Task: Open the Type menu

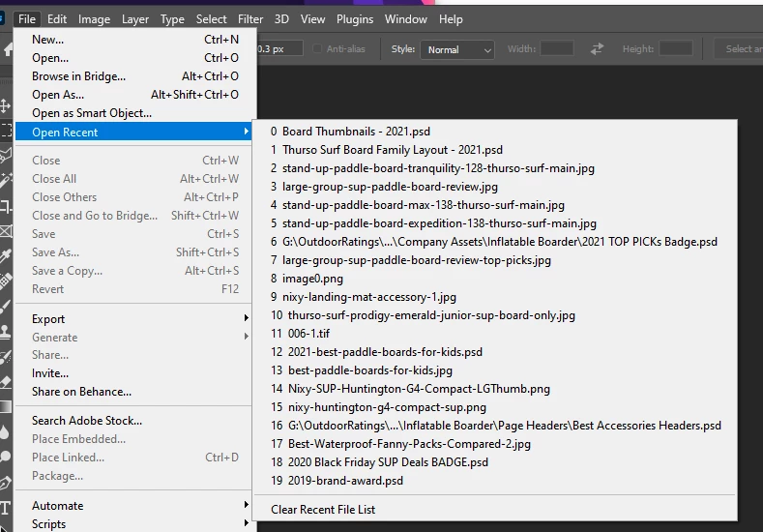Action: click(172, 19)
